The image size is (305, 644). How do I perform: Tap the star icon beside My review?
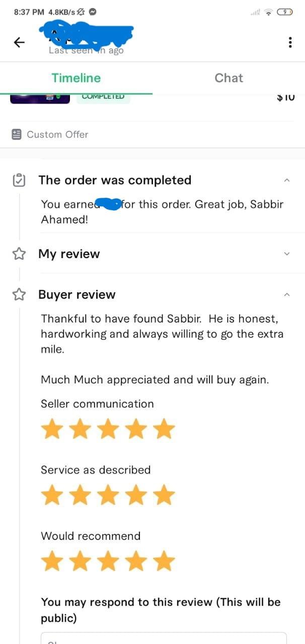19,254
